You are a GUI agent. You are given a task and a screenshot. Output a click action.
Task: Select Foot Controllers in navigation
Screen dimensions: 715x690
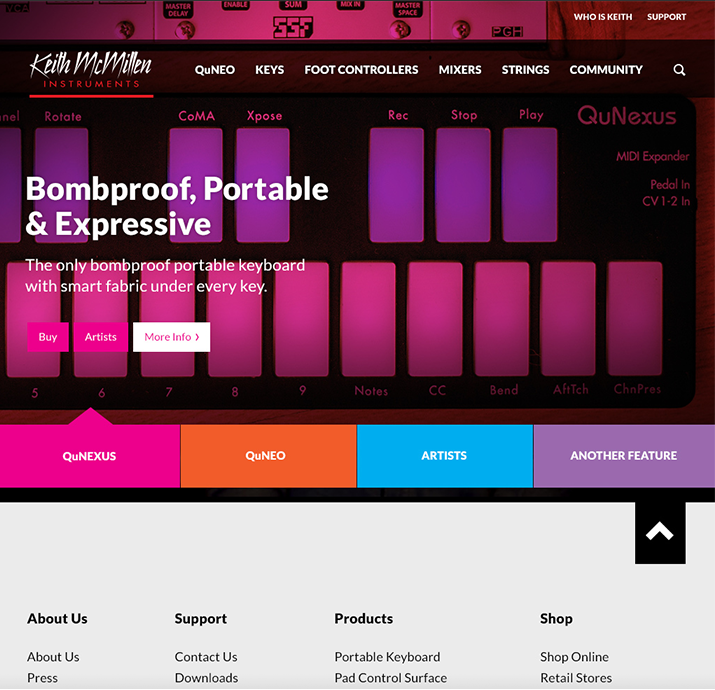[361, 70]
